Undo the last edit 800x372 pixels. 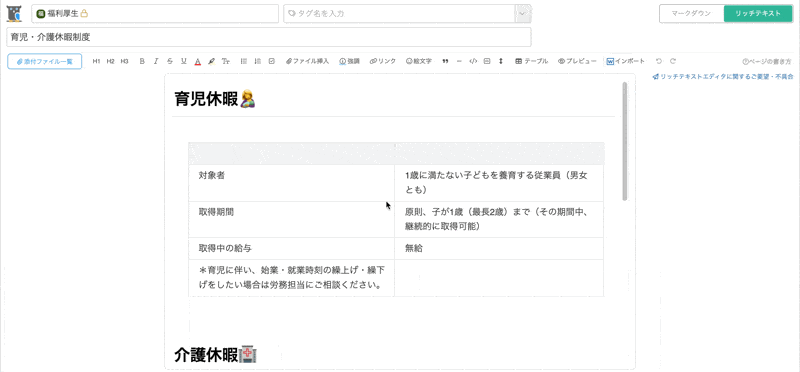(659, 61)
